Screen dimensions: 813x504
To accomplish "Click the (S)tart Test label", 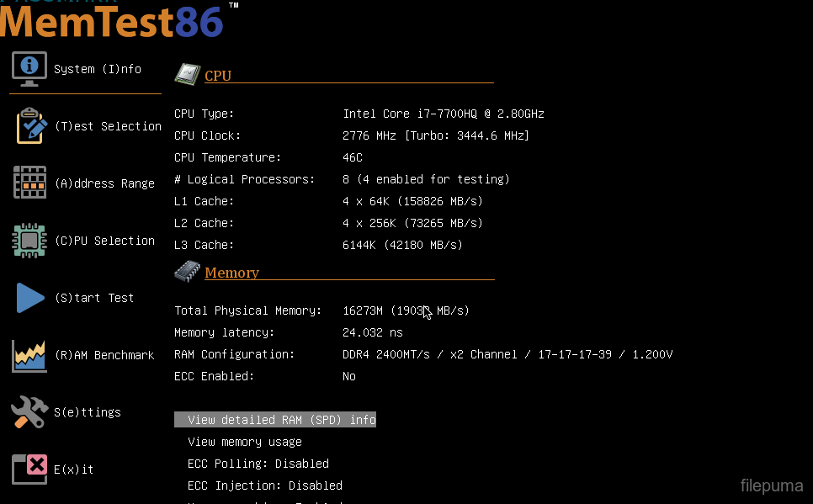I will [93, 298].
